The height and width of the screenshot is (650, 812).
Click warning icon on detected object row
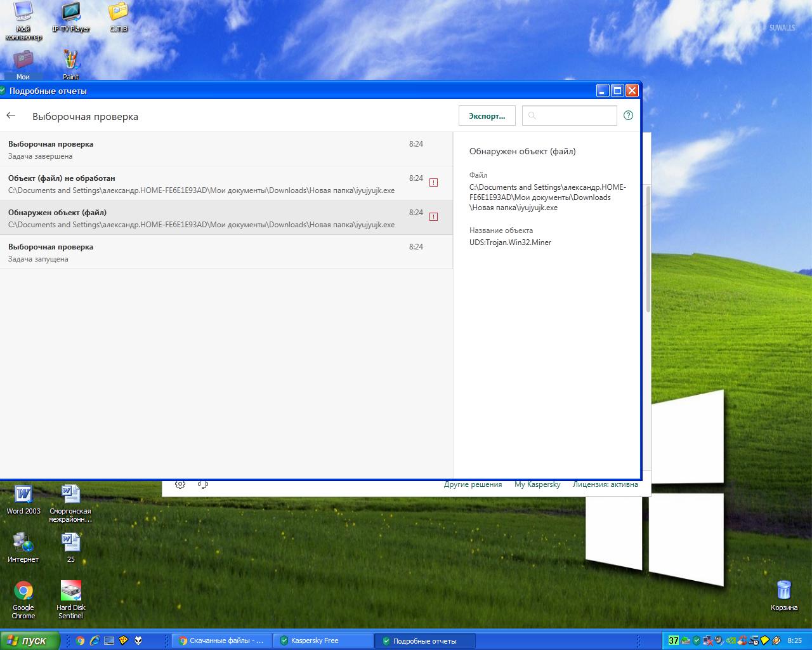[x=434, y=217]
